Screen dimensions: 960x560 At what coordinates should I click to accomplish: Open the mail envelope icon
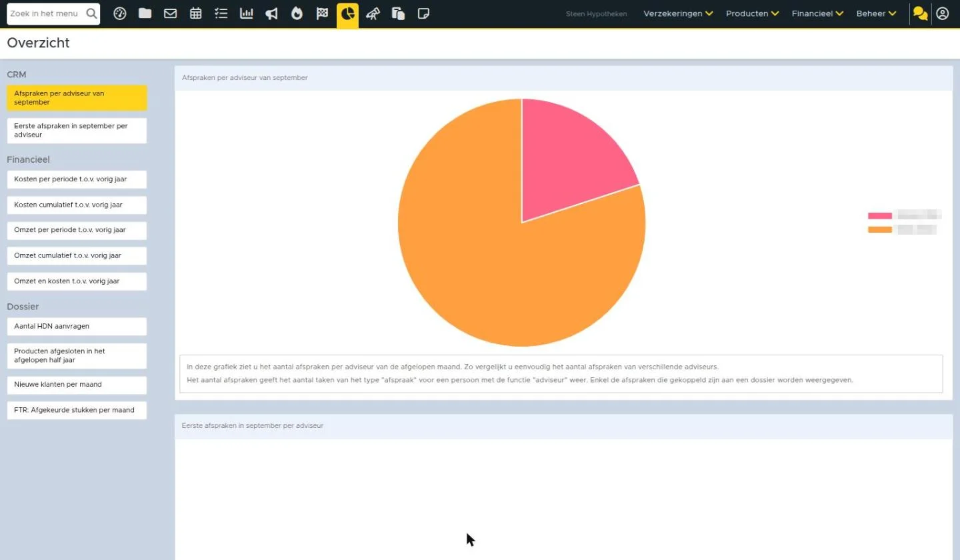pos(170,13)
